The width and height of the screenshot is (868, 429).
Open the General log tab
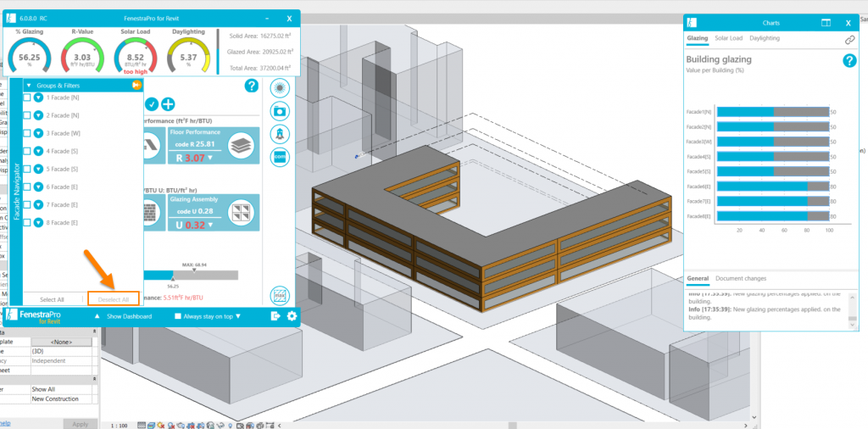coord(698,278)
